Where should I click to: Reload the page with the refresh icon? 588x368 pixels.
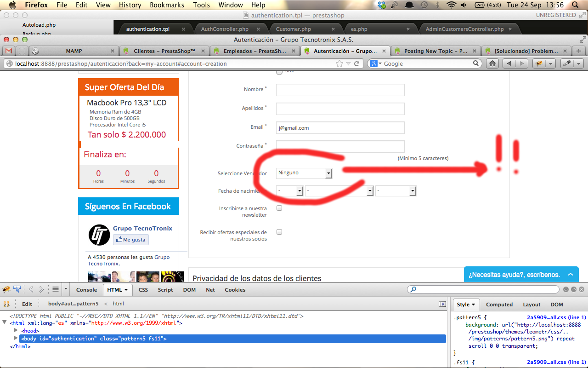[x=356, y=63]
